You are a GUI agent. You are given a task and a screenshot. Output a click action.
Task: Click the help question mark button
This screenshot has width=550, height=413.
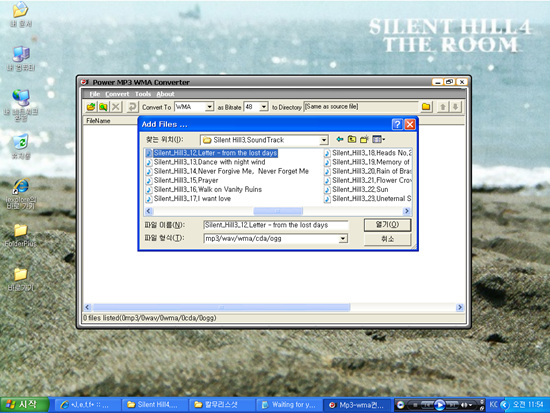tap(397, 124)
